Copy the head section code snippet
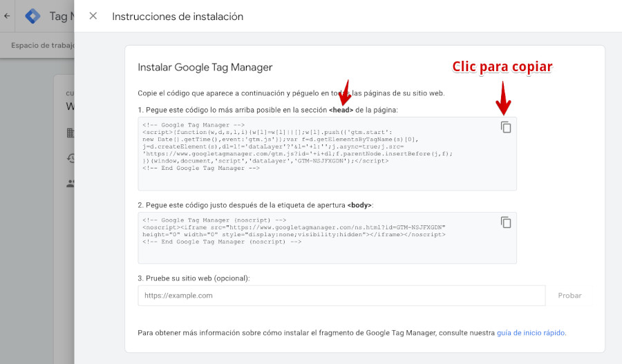Image resolution: width=622 pixels, height=364 pixels. [x=506, y=127]
